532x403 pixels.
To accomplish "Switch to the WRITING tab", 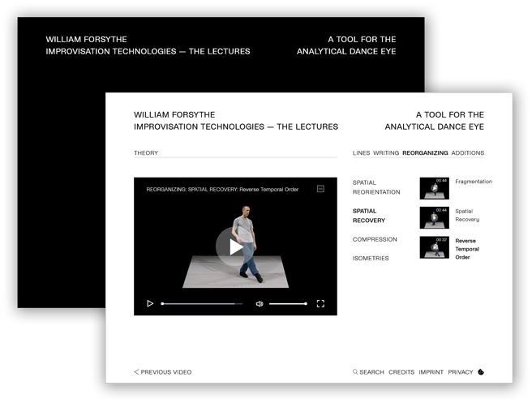I will [386, 153].
